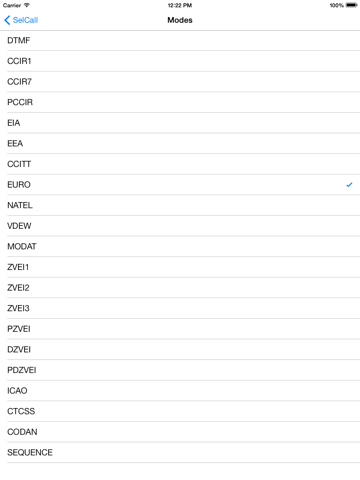This screenshot has height=480, width=360.
Task: Choose CCIR1 from modes list
Action: (x=180, y=61)
